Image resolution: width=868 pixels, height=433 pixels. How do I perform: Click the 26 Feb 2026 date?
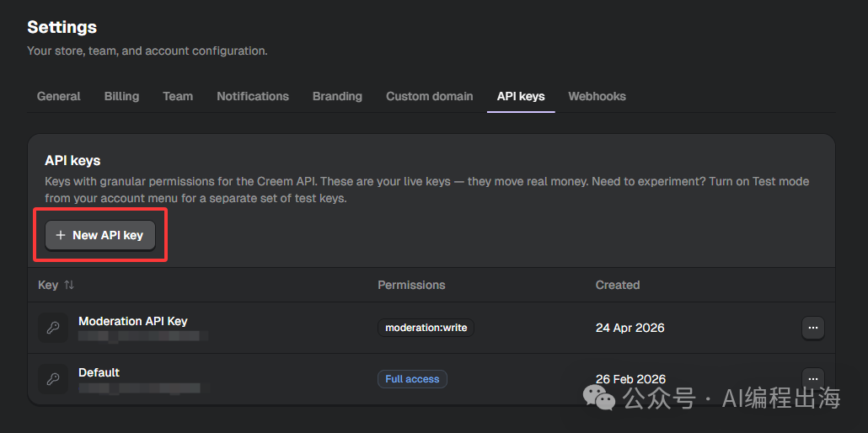[630, 379]
